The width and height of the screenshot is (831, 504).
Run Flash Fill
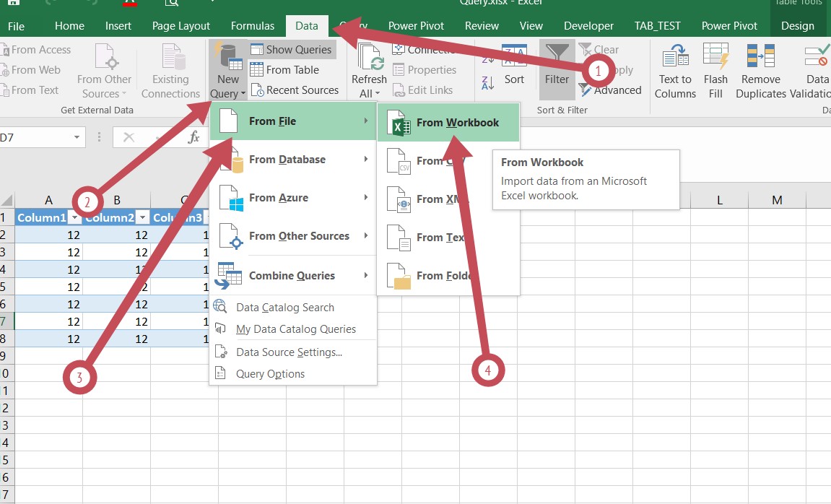click(715, 71)
